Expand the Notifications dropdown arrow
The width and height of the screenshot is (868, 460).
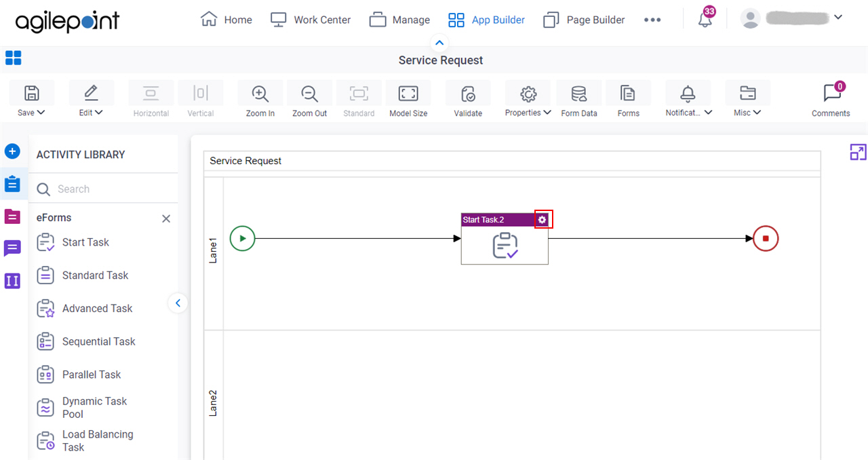(709, 113)
